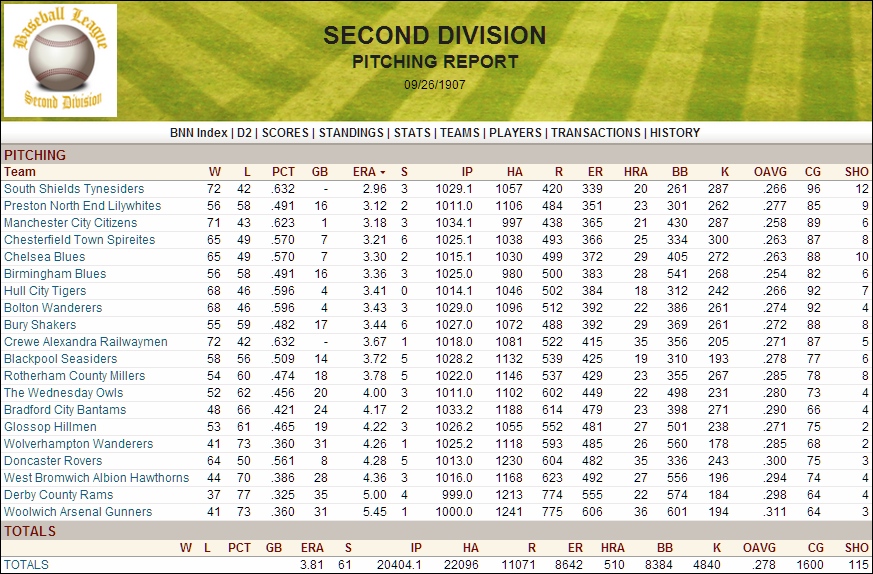Open the STATS page
Image resolution: width=873 pixels, height=574 pixels.
[x=412, y=133]
